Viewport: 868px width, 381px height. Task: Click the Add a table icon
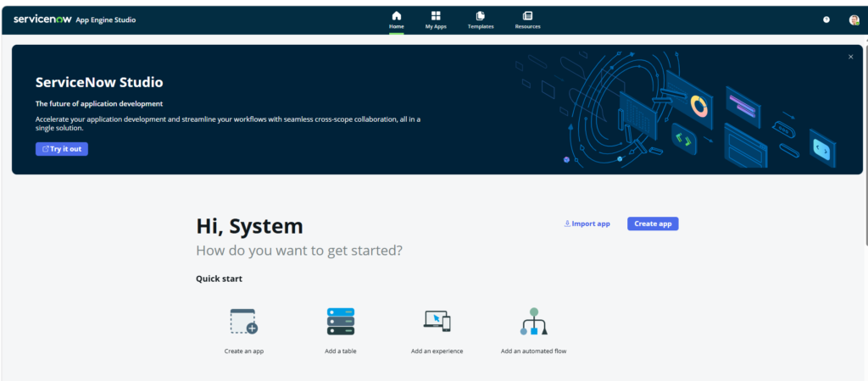(340, 322)
